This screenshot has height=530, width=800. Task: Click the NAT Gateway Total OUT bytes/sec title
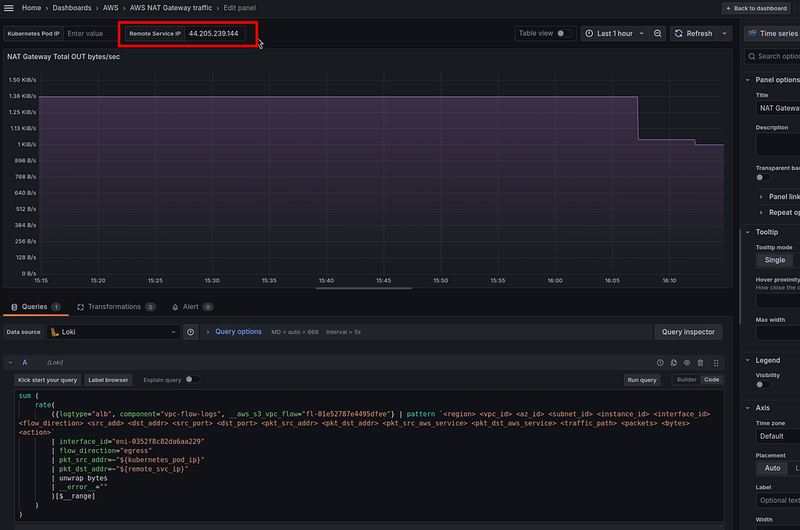point(63,57)
